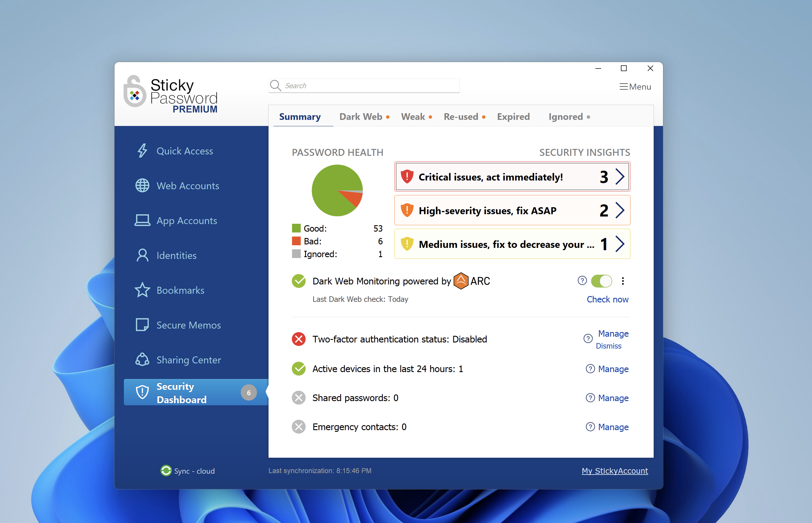812x523 pixels.
Task: Open the three-dot options menu
Action: click(623, 281)
